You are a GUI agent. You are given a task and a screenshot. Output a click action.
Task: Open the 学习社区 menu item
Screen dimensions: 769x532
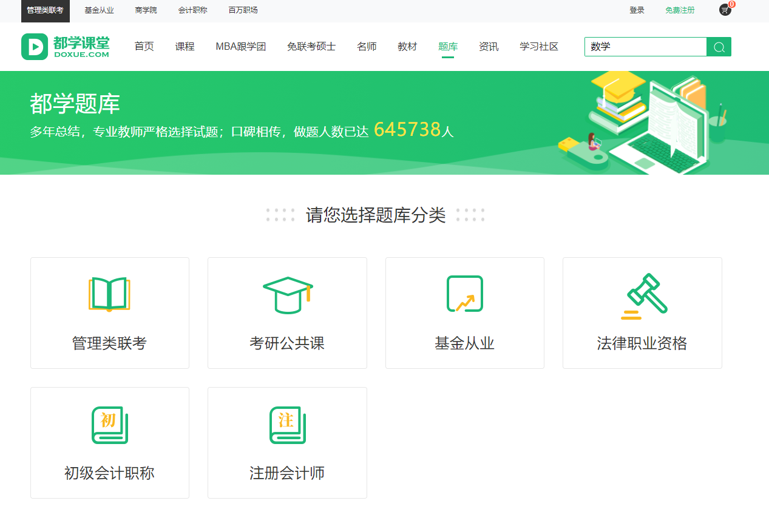coord(538,46)
